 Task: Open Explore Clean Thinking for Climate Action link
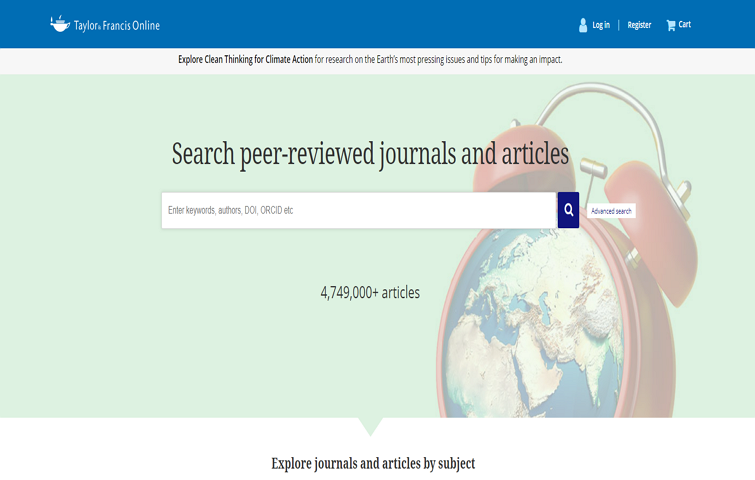246,60
